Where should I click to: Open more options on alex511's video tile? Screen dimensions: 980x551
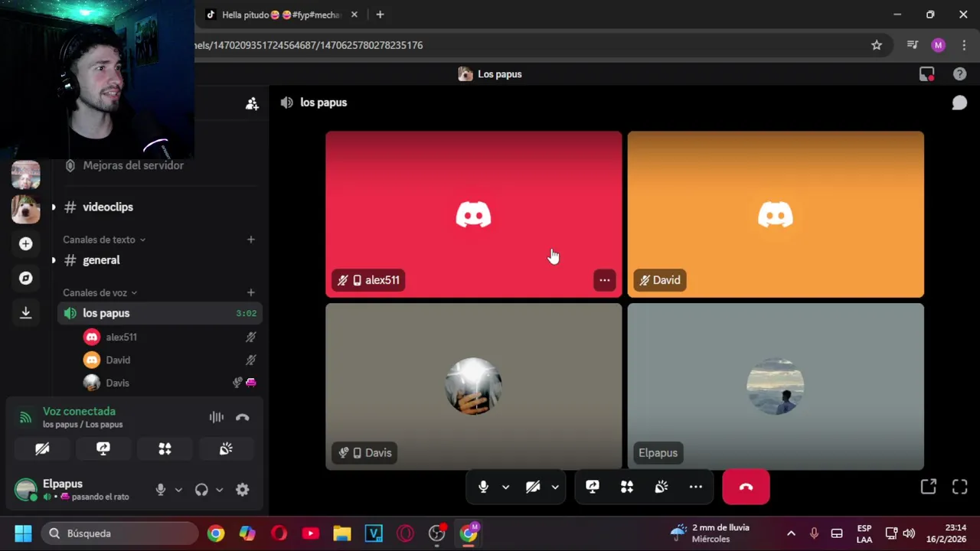(x=605, y=280)
